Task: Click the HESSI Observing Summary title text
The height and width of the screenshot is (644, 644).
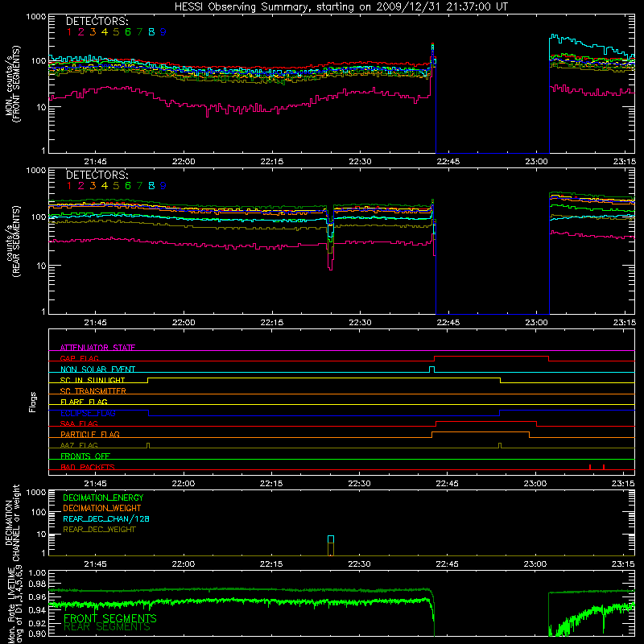Action: coord(341,6)
